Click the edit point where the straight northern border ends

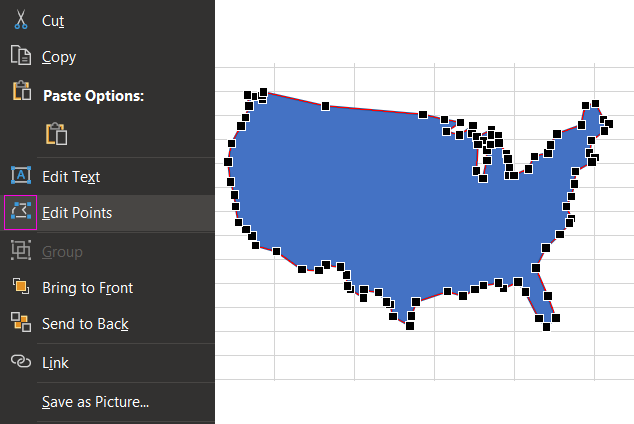423,115
